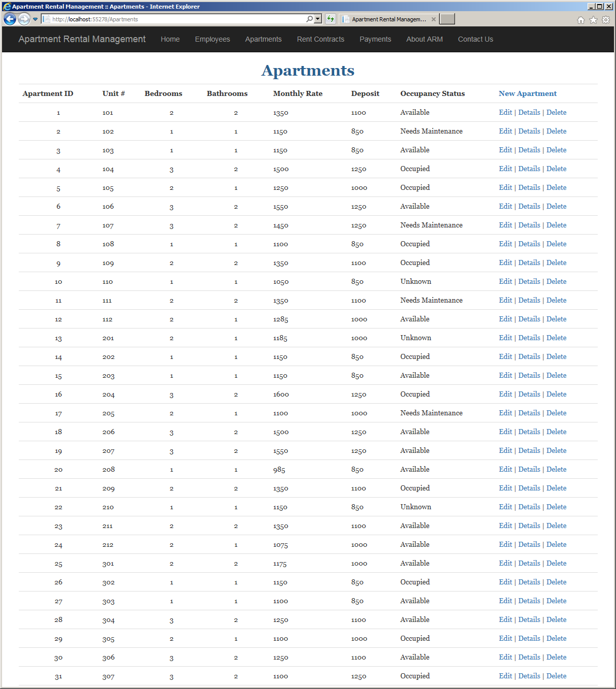Edit the apartment in unit 110

(505, 281)
